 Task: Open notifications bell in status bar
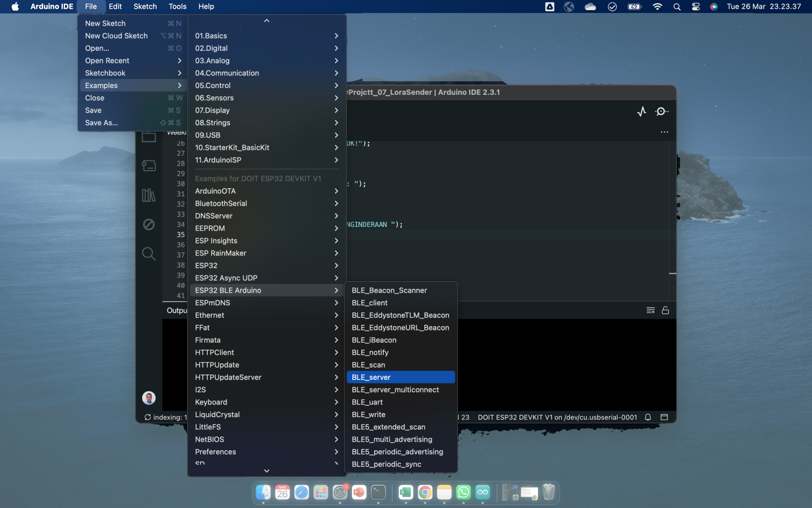tap(648, 417)
